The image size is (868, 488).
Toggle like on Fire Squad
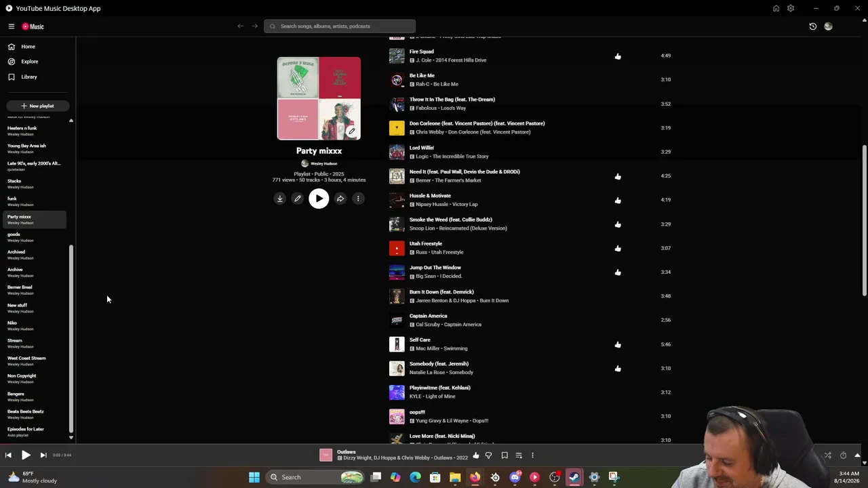click(618, 56)
